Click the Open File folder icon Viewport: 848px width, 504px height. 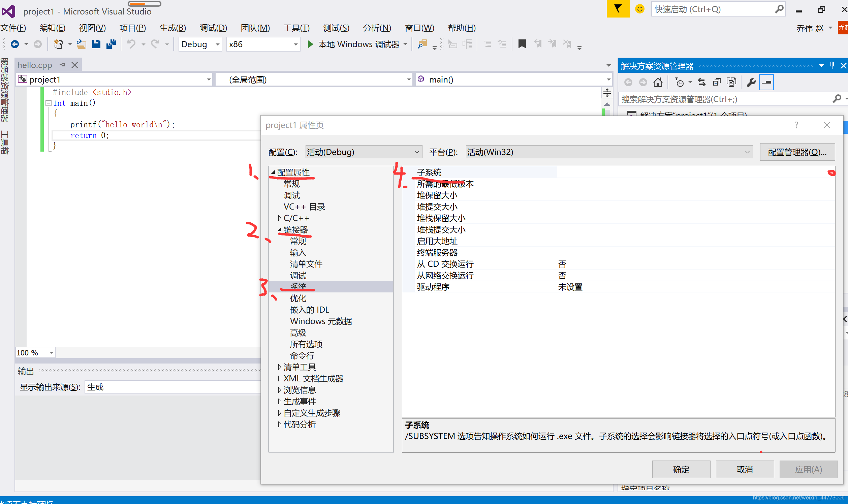[x=81, y=44]
